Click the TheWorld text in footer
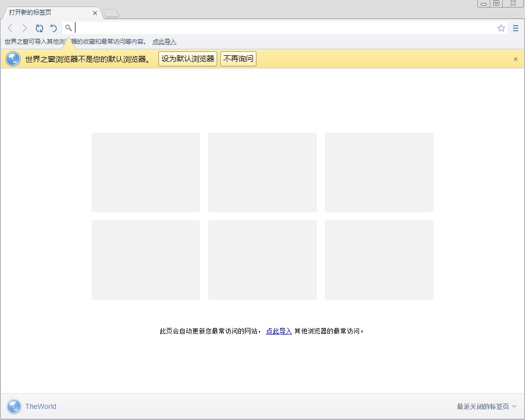 [x=41, y=406]
